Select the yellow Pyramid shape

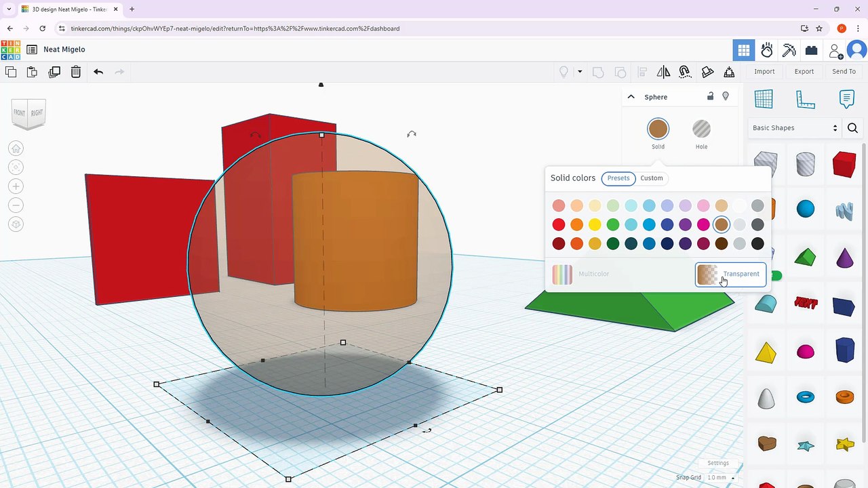(x=766, y=352)
